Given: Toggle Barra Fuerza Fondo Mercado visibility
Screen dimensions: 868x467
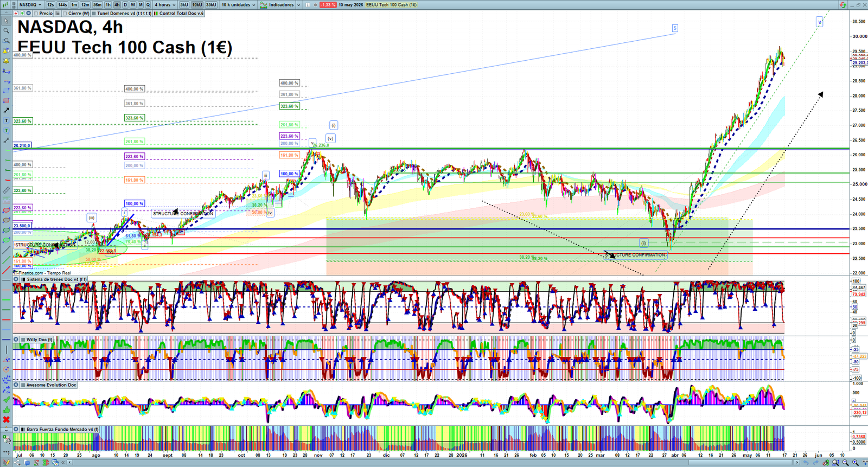Looking at the screenshot, I should pyautogui.click(x=23, y=429).
